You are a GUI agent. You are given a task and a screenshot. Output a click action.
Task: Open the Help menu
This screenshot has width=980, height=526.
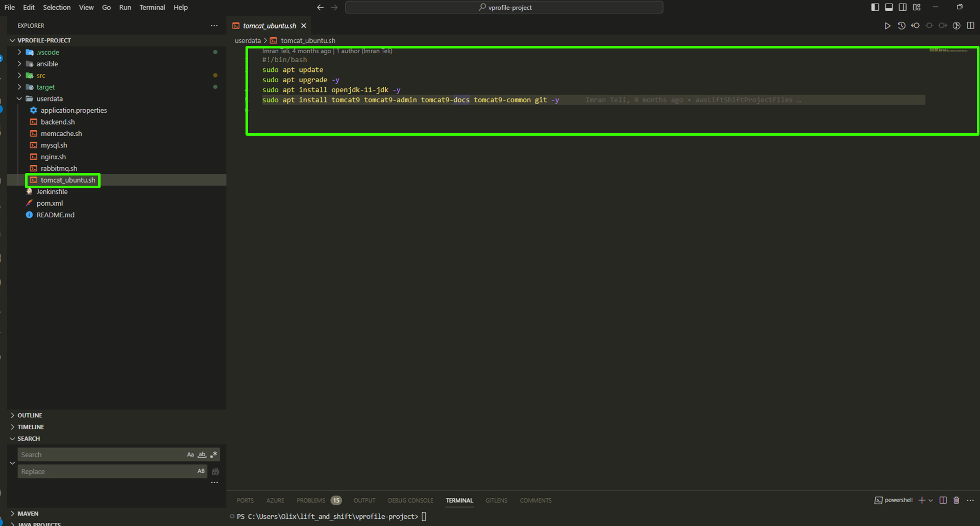(x=181, y=7)
